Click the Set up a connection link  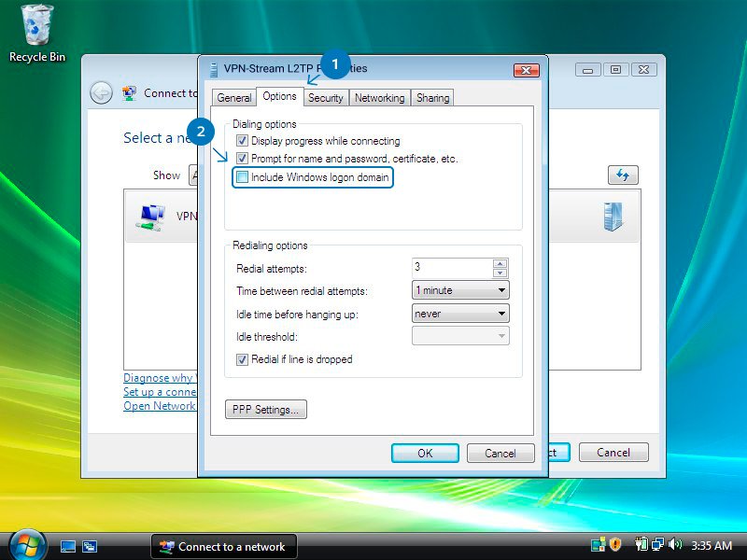pos(160,392)
